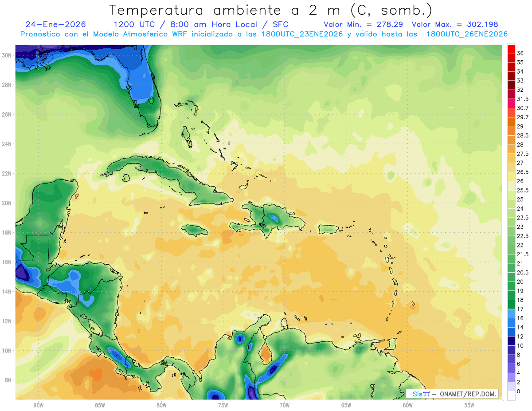Click the longitude axis label '70W'
The width and height of the screenshot is (532, 411).
click(x=285, y=405)
